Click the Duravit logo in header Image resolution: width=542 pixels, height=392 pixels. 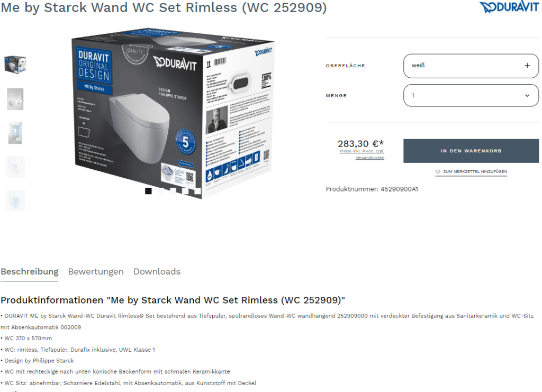point(509,7)
